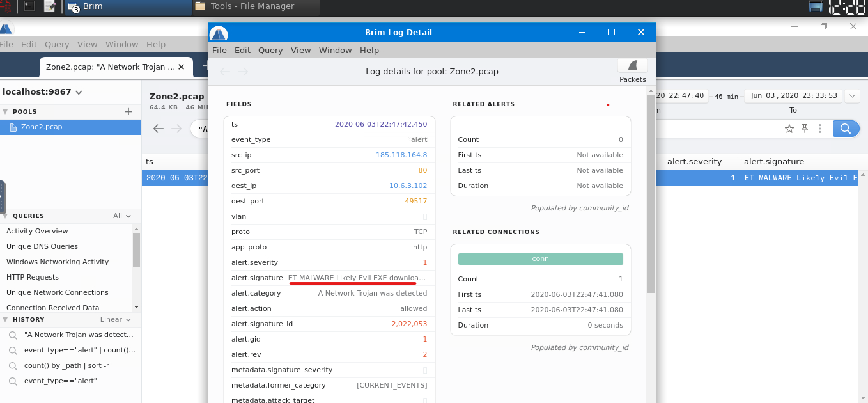Click the 'To' date Jun 03, 2020 23:33:53
The height and width of the screenshot is (403, 868).
793,95
